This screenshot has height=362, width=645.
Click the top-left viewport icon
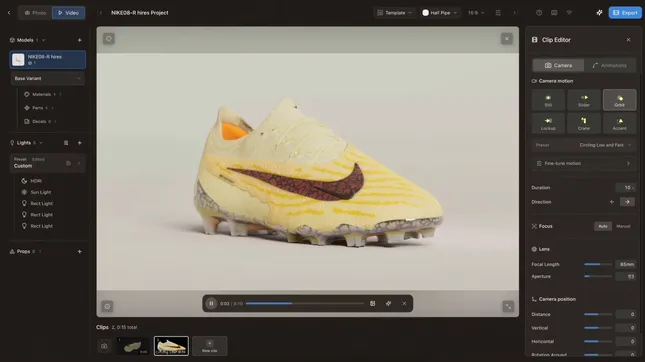[x=109, y=39]
